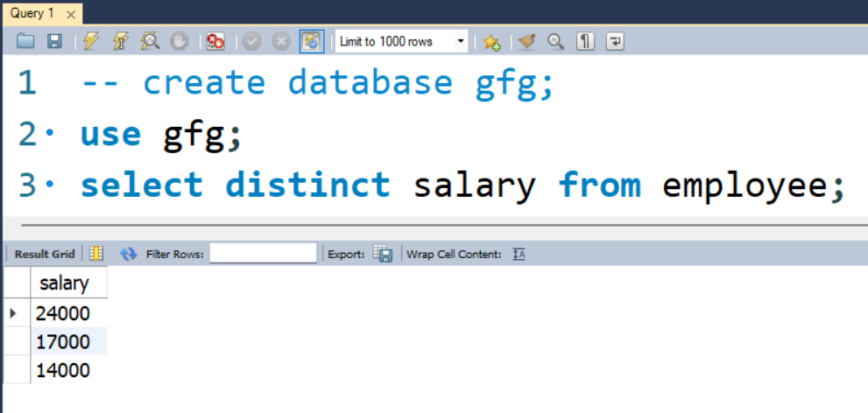
Task: Open find panel magnifier icon
Action: [x=555, y=41]
